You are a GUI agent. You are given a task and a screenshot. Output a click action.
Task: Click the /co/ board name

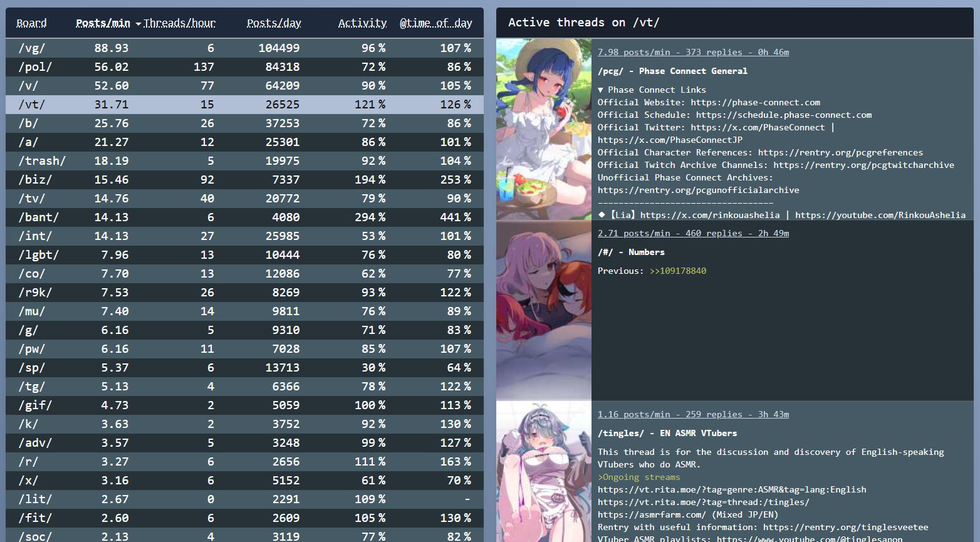(x=31, y=274)
